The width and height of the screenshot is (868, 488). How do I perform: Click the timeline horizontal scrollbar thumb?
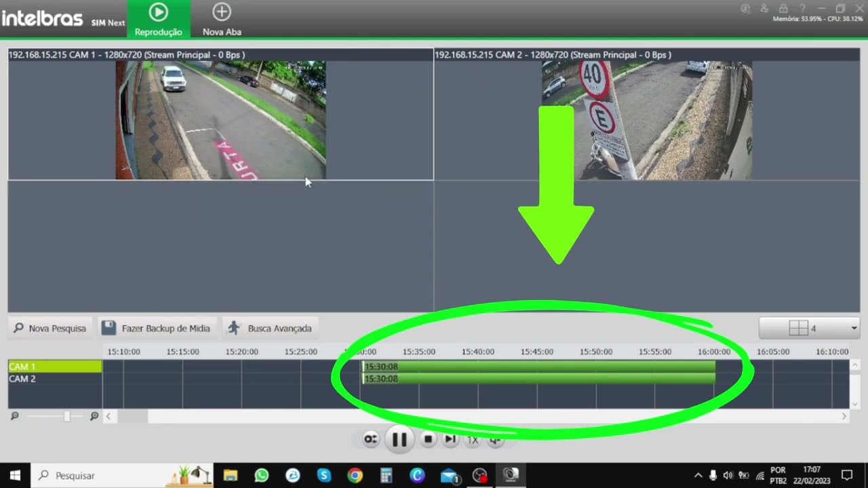coord(132,416)
